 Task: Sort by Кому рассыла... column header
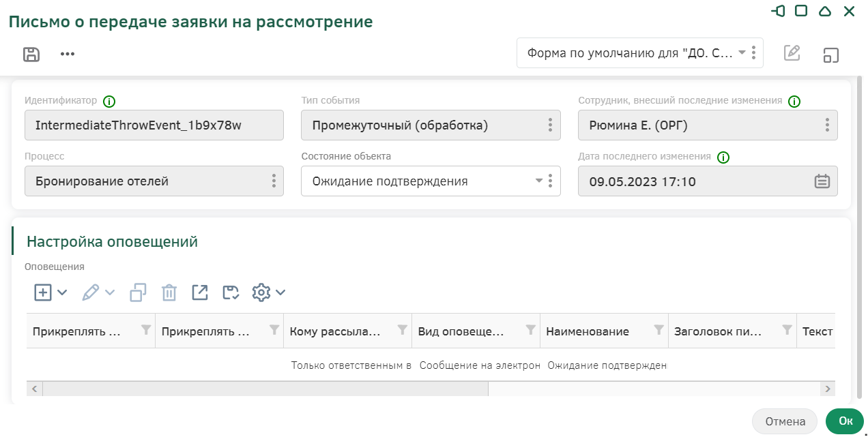(x=334, y=331)
